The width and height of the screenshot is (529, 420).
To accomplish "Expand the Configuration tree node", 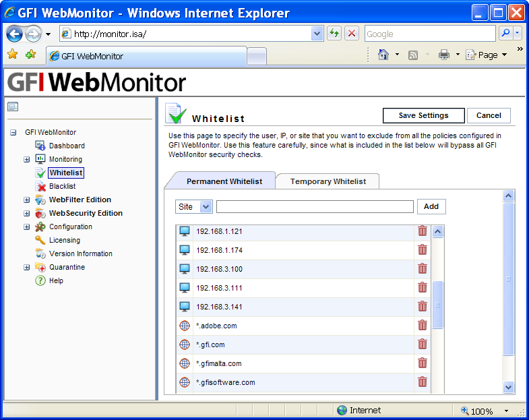I will point(27,227).
